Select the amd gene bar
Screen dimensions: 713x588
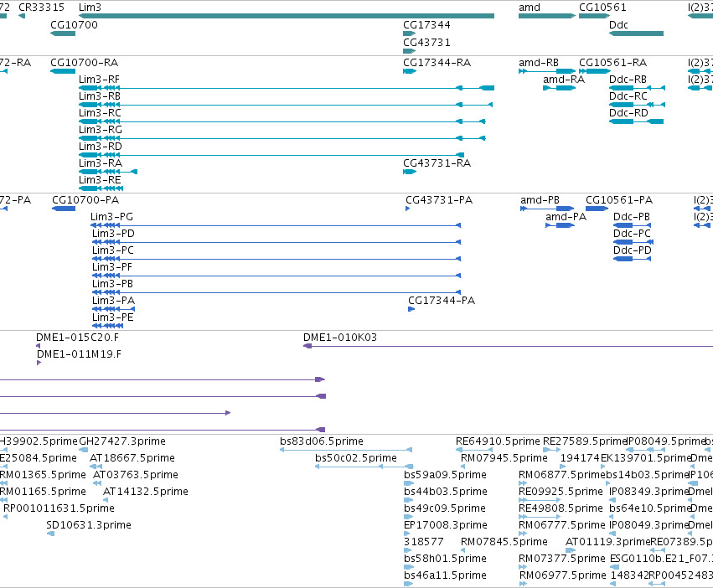click(x=547, y=16)
